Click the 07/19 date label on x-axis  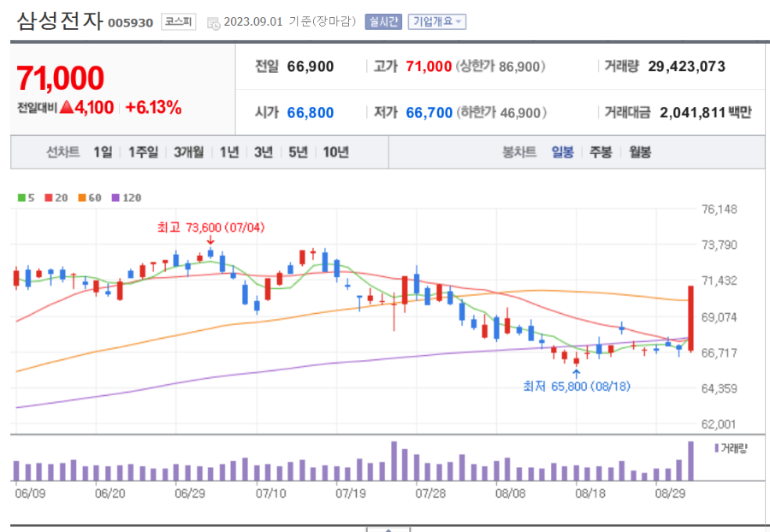(351, 494)
